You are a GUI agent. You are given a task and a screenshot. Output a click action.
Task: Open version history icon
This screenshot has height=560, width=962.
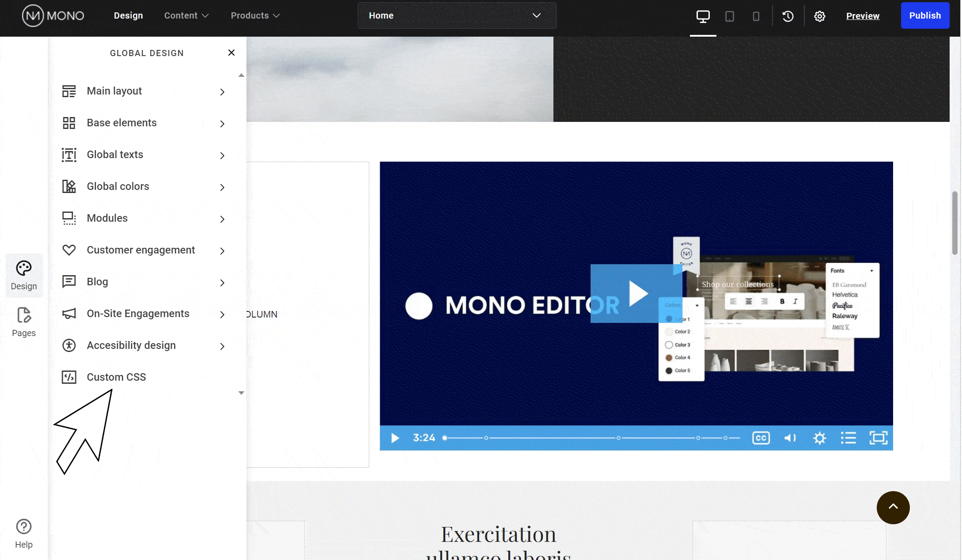788,16
